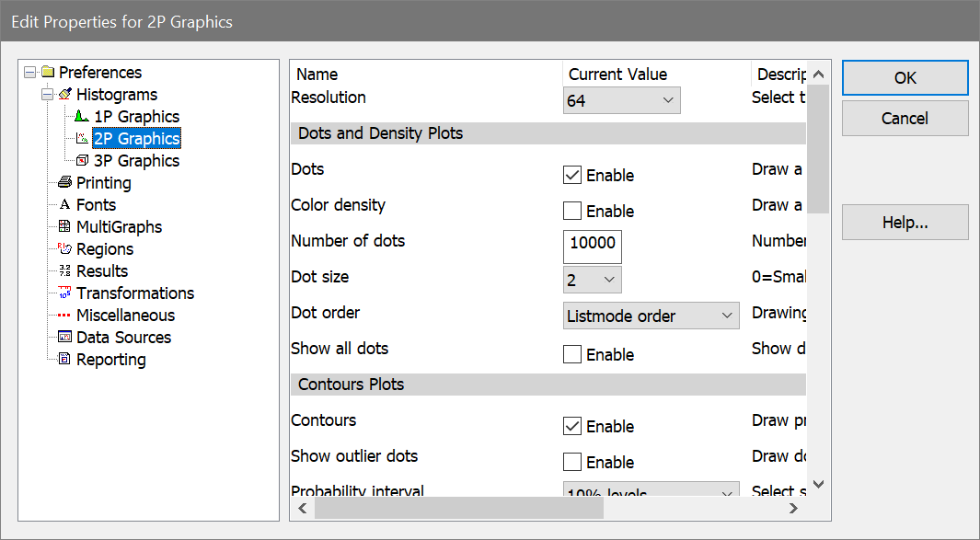Open Help with the Help... button

point(905,223)
